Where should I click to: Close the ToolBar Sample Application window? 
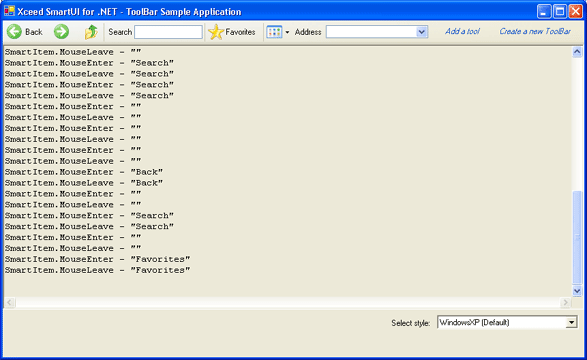click(576, 11)
